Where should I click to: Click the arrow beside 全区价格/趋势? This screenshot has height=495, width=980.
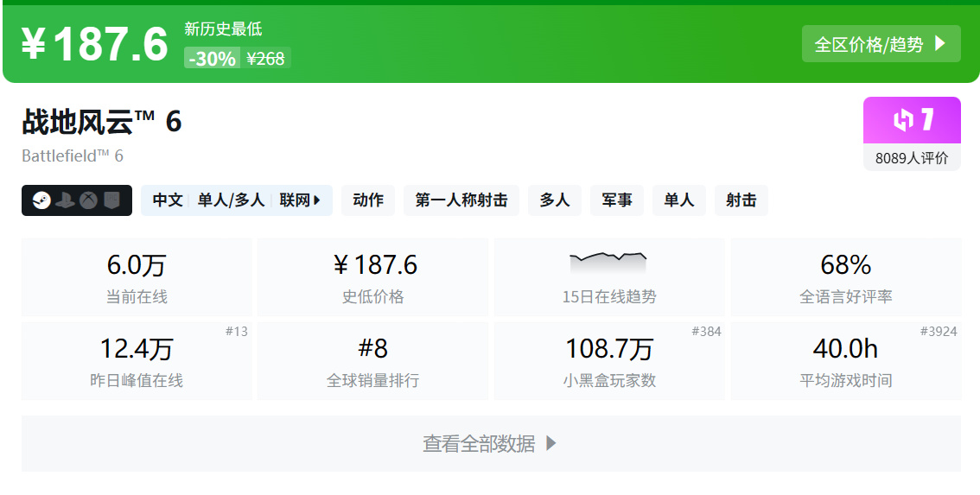[x=939, y=44]
